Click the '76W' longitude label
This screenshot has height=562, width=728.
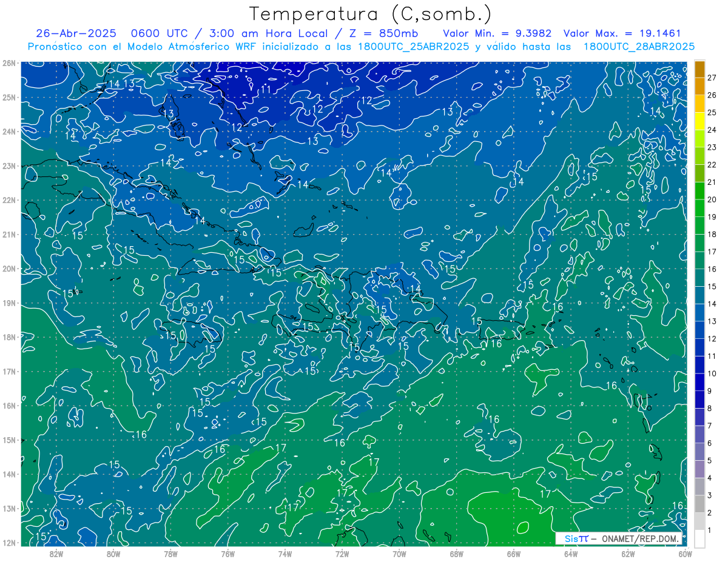tap(228, 554)
